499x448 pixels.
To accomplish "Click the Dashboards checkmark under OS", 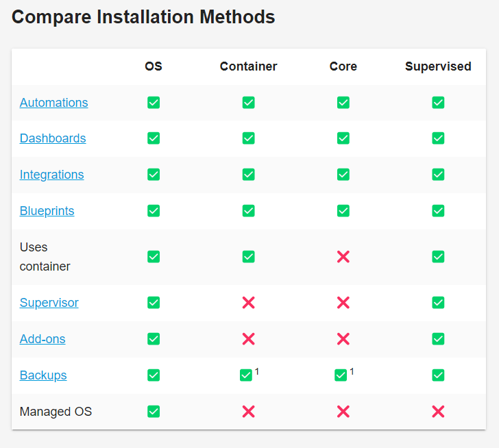I will coord(154,138).
